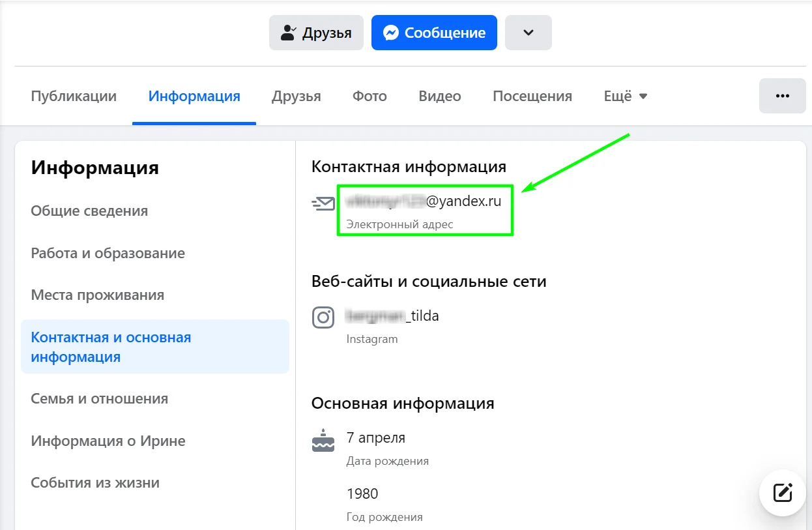The height and width of the screenshot is (530, 812).
Task: Select Общие сведения in sidebar
Action: pyautogui.click(x=89, y=211)
